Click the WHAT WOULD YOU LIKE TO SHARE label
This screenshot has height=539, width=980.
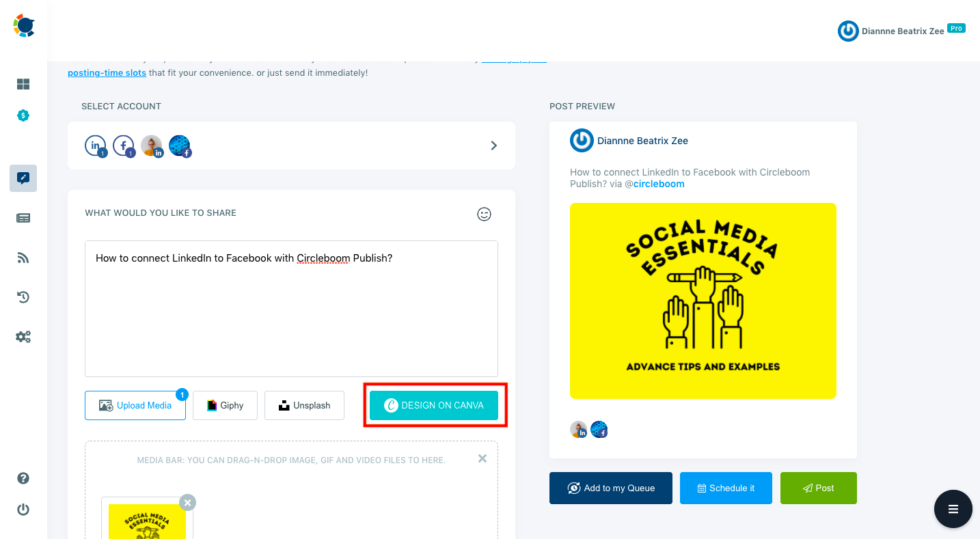pos(161,212)
